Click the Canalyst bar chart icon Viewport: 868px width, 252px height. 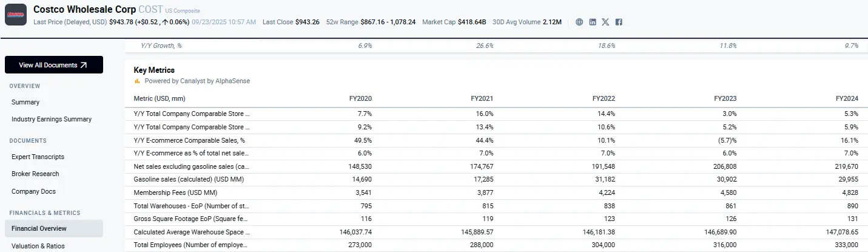[x=137, y=81]
